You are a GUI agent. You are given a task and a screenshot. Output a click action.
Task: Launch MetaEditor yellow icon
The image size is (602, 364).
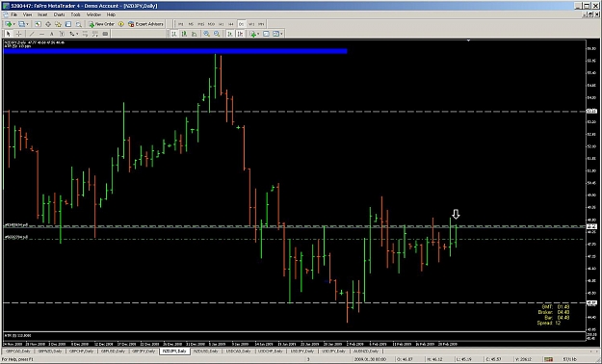click(121, 24)
